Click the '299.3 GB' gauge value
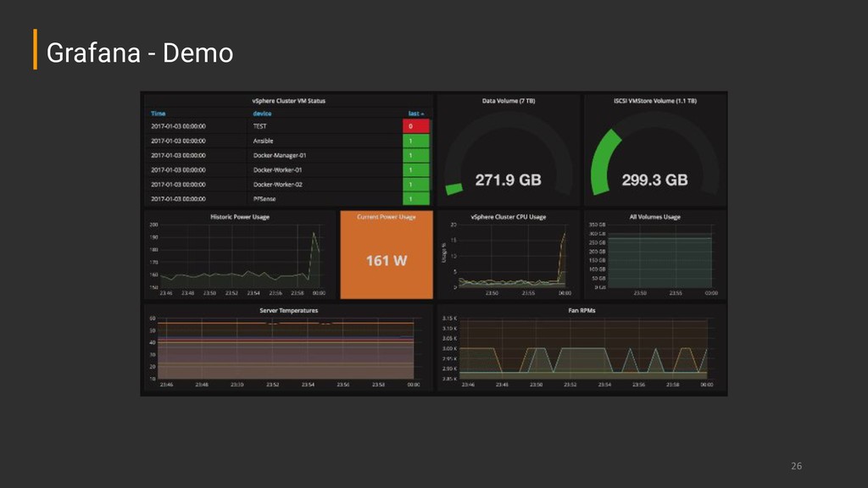 click(x=655, y=180)
